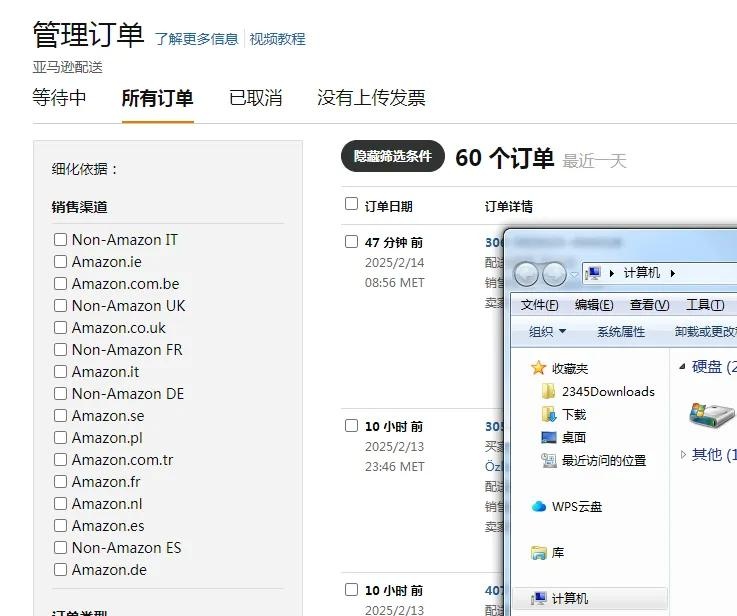Open the 文件(F) menu
This screenshot has width=737, height=616.
540,305
